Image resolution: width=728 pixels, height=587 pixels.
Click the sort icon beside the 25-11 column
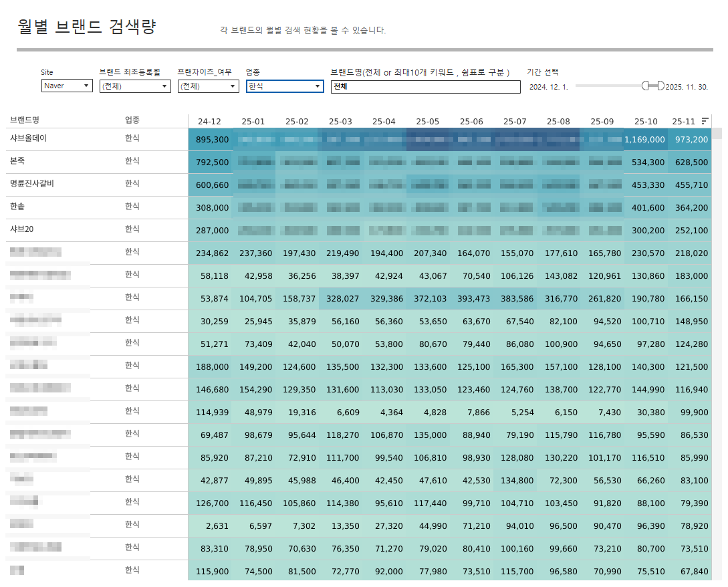point(705,121)
